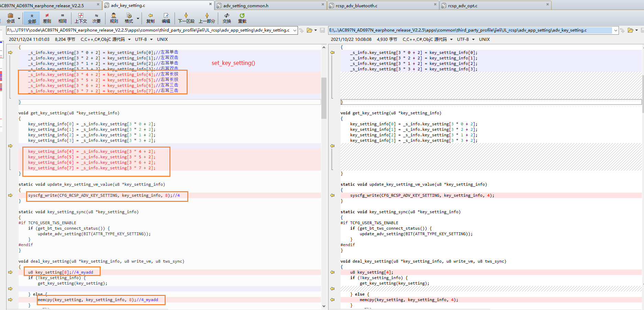Click copy-to-left arrow beside right syscfg_write line
Image resolution: width=644 pixels, height=310 pixels.
click(332, 195)
